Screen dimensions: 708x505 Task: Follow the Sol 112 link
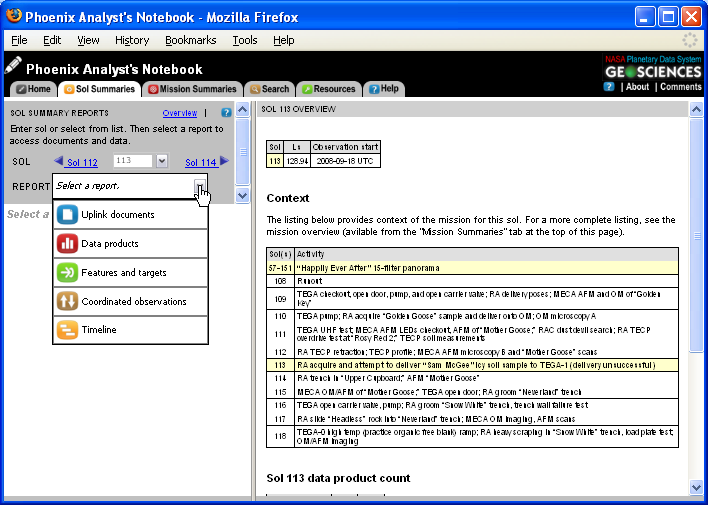[82, 162]
